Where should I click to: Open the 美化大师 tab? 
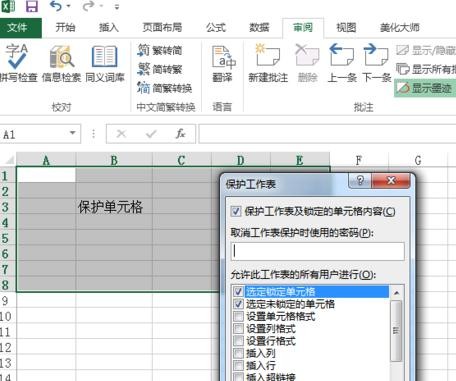399,27
